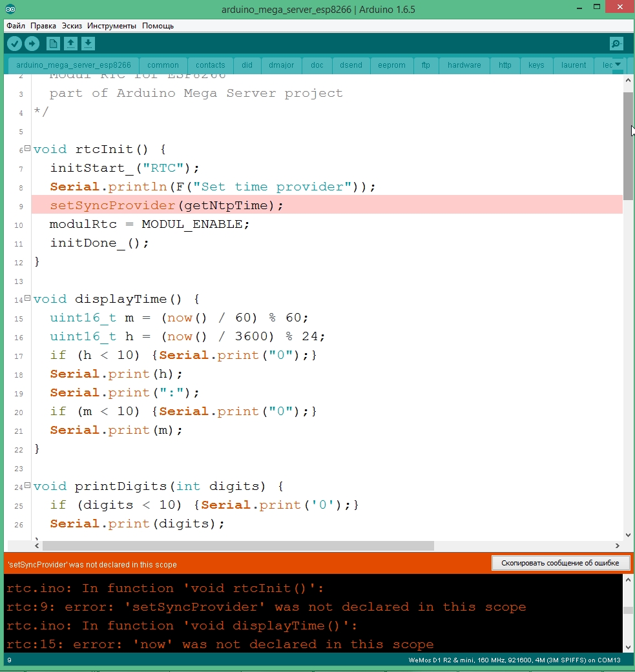Click the horizontal scroll right arrow
The height and width of the screenshot is (672, 635).
pyautogui.click(x=617, y=545)
